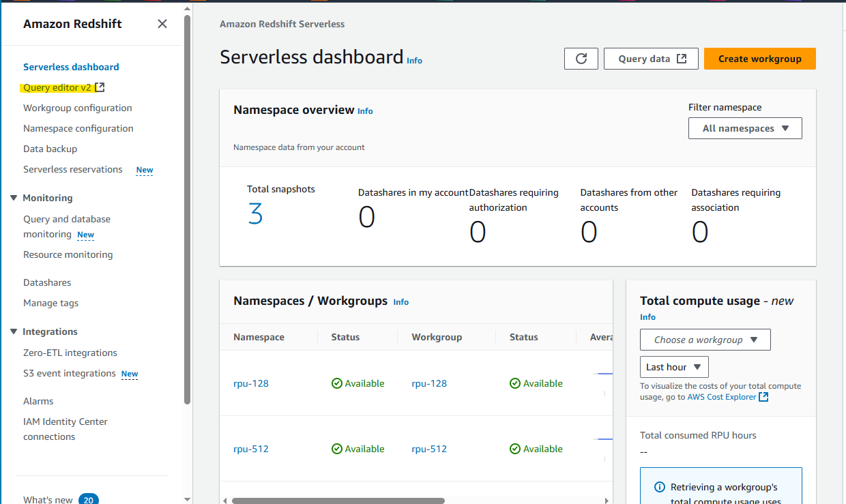The width and height of the screenshot is (846, 504).
Task: Click the Datashares requiring association value
Action: [x=700, y=232]
